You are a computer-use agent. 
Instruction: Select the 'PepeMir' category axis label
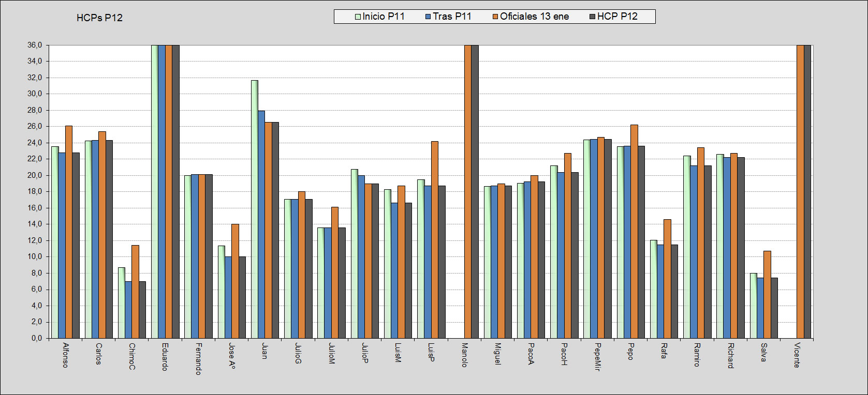point(597,357)
